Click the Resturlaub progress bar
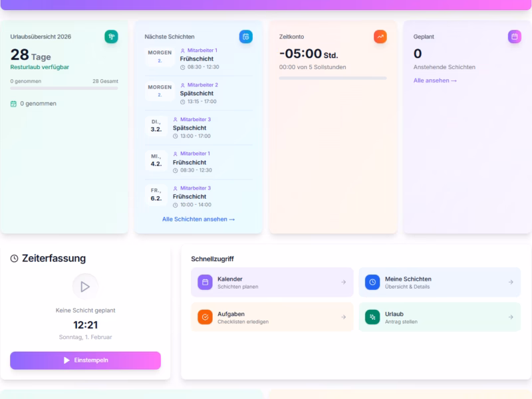 (64, 90)
